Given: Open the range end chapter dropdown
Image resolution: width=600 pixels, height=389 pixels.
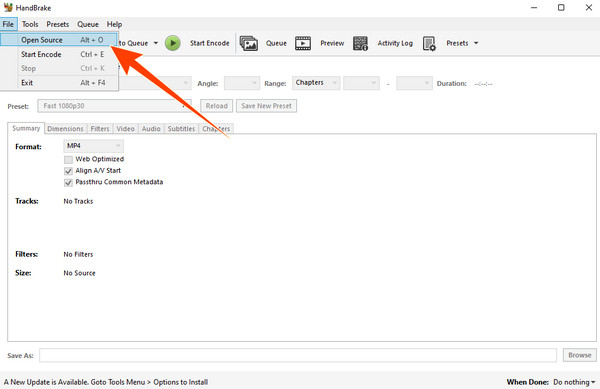Looking at the screenshot, I should coord(414,83).
